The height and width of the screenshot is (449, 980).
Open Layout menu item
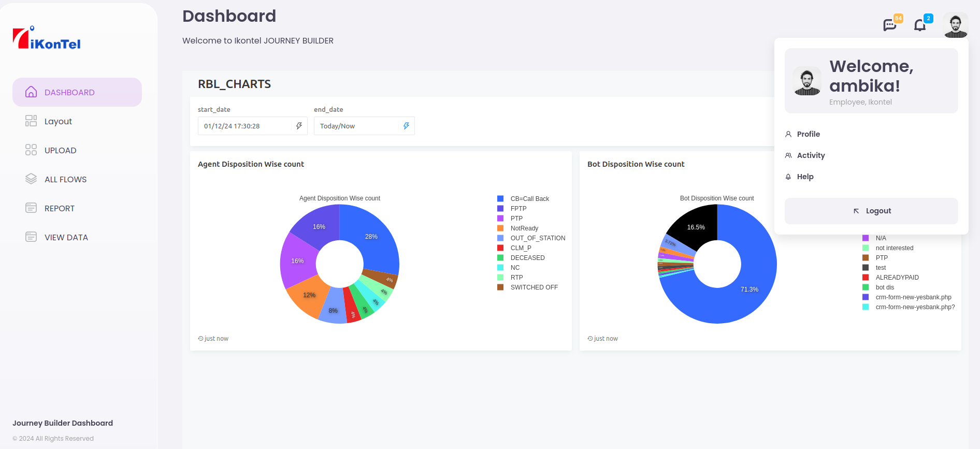point(77,121)
